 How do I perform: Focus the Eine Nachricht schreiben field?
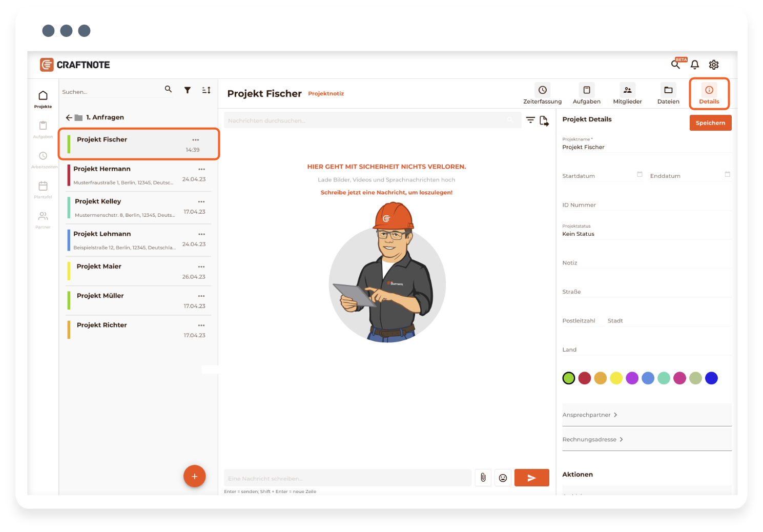[347, 478]
